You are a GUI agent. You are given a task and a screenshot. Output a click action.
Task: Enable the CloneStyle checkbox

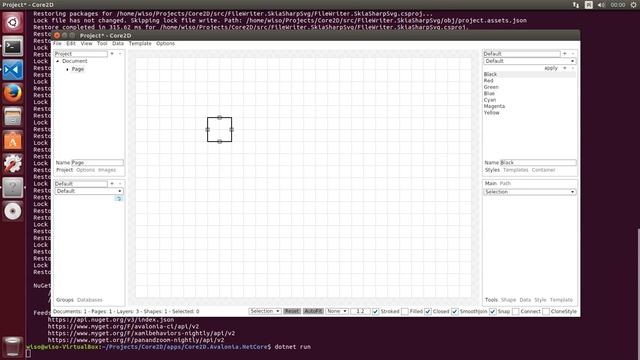(x=546, y=311)
